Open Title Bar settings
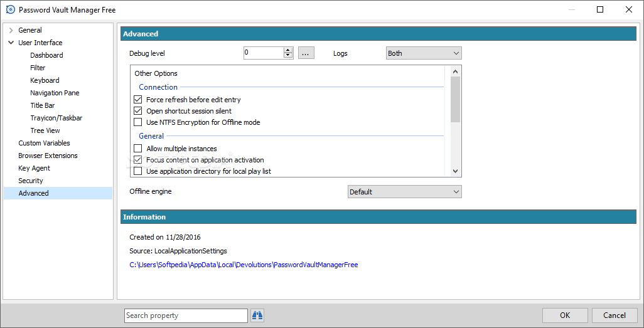The width and height of the screenshot is (644, 328). (x=42, y=105)
